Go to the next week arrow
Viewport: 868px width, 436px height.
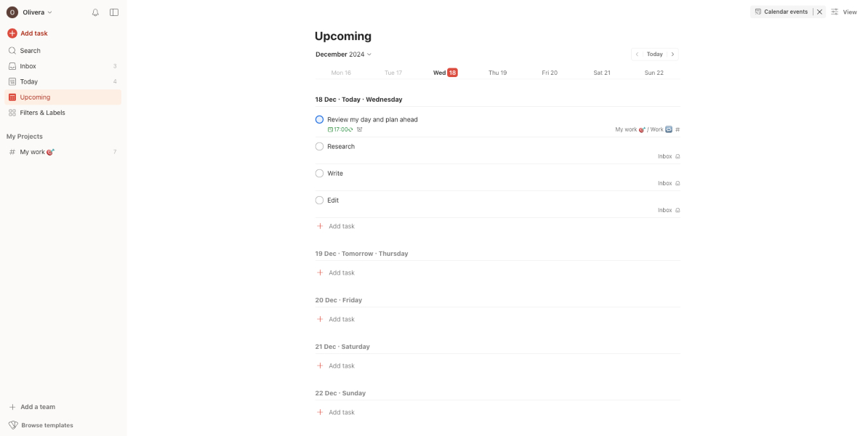672,54
